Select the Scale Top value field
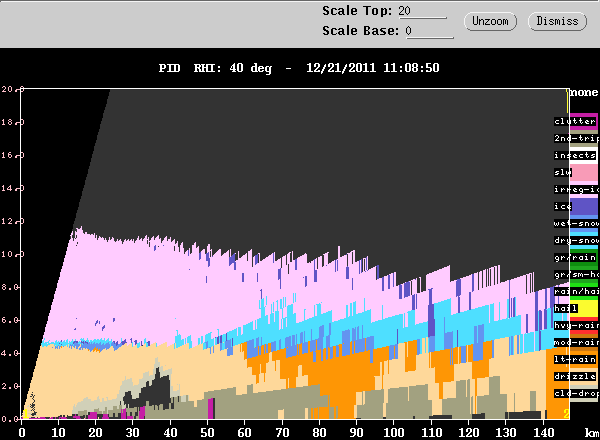Image resolution: width=600 pixels, height=440 pixels. [x=422, y=11]
